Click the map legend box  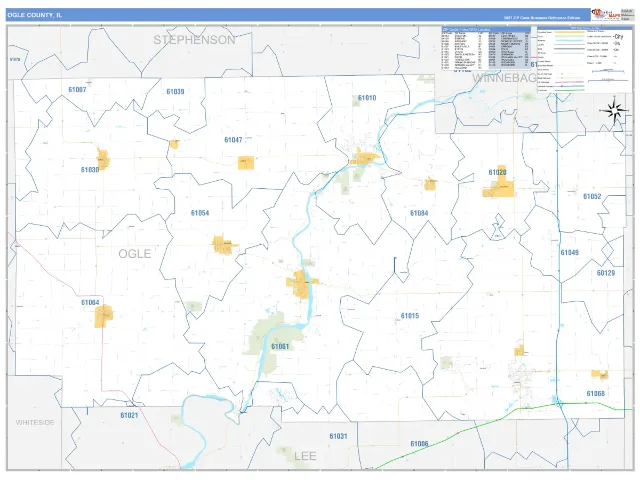(584, 60)
